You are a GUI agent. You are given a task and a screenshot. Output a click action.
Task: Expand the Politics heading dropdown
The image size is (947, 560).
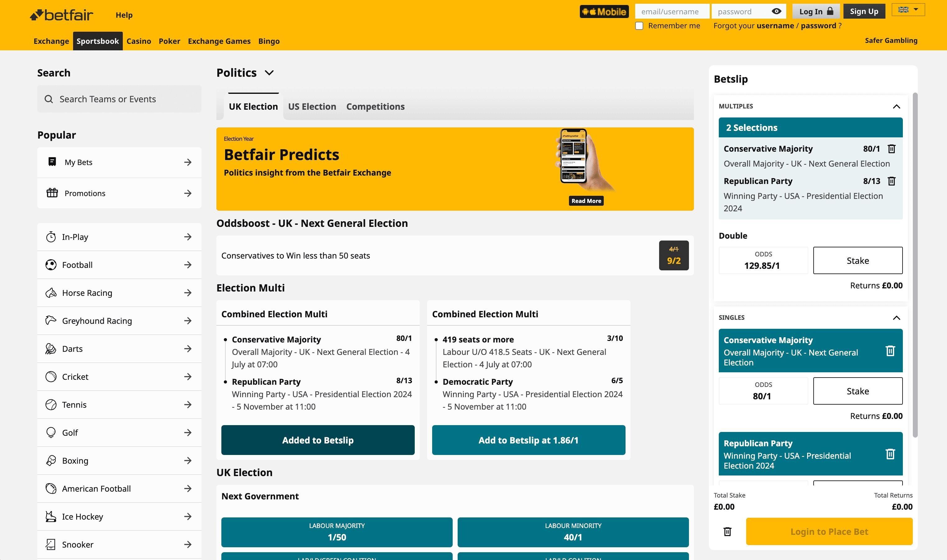click(x=269, y=73)
